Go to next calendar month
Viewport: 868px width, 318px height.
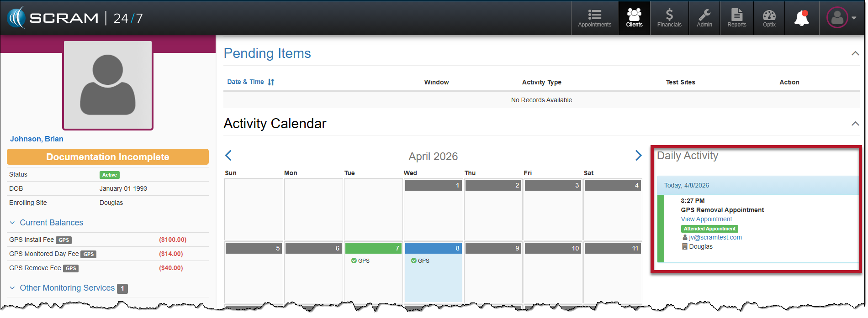(x=638, y=156)
